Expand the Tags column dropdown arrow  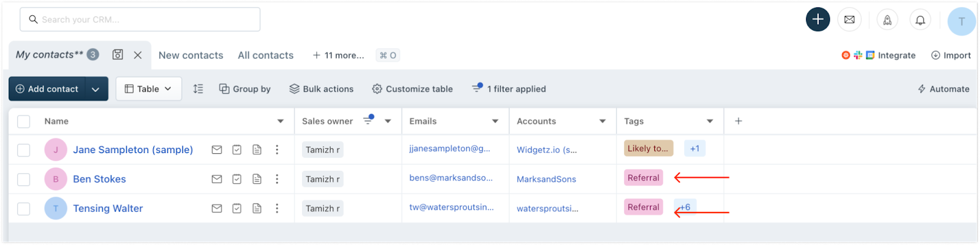click(x=710, y=121)
